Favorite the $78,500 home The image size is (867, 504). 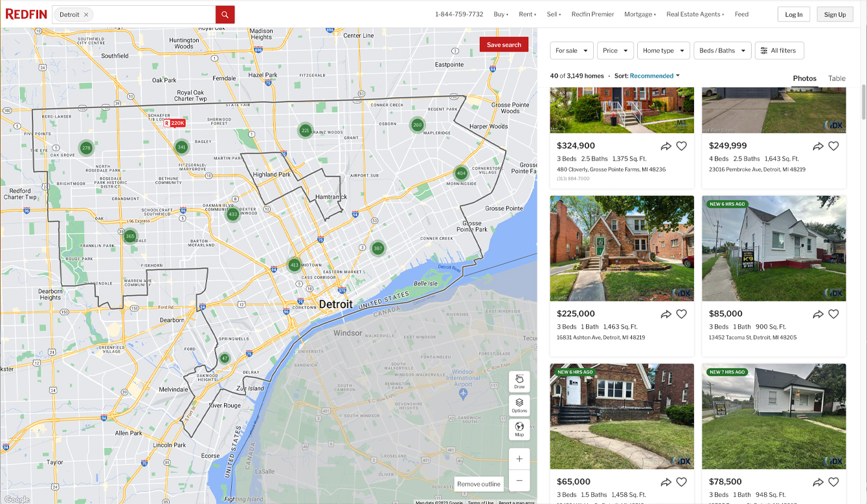pyautogui.click(x=833, y=482)
